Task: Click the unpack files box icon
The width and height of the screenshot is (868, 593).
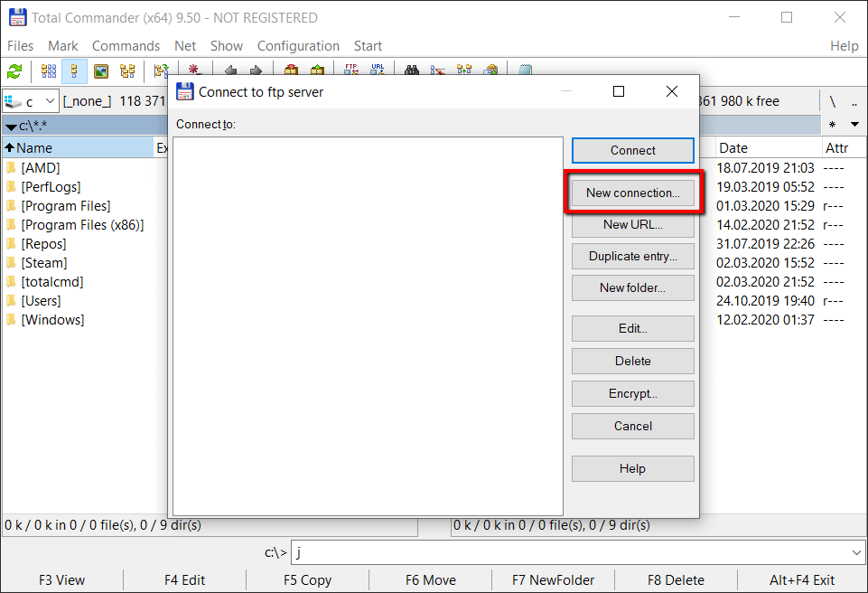Action: [x=317, y=70]
